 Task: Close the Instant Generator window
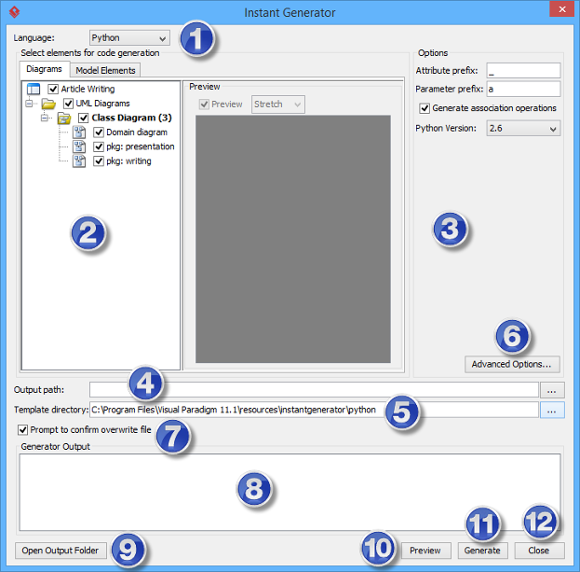[562, 9]
